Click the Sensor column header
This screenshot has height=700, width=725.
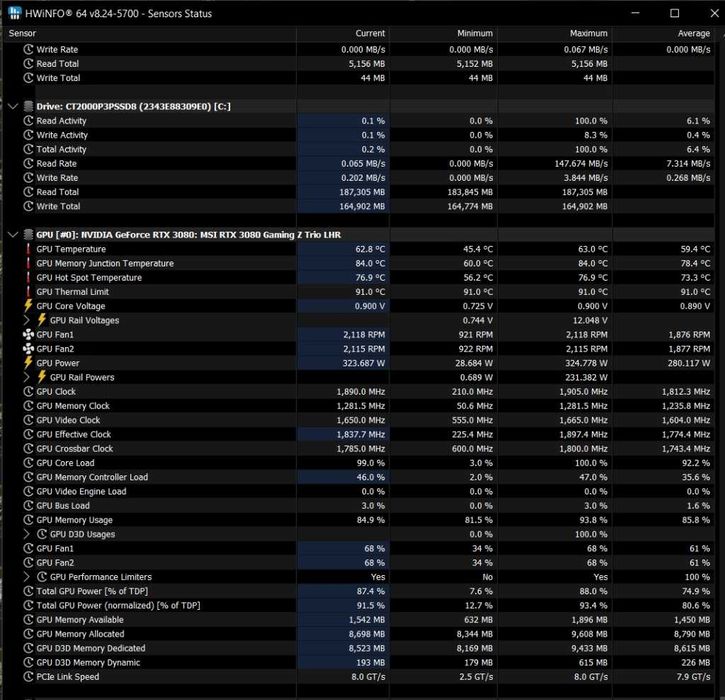point(150,33)
